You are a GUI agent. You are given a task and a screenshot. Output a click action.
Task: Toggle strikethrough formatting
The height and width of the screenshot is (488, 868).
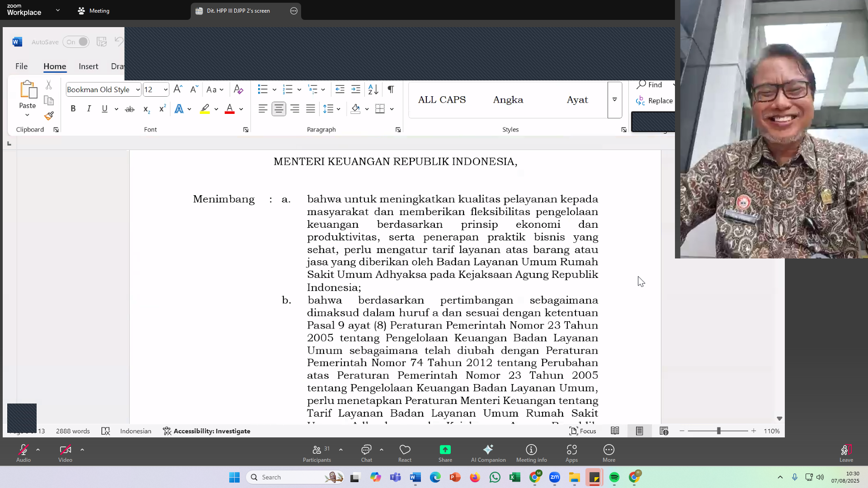click(130, 109)
